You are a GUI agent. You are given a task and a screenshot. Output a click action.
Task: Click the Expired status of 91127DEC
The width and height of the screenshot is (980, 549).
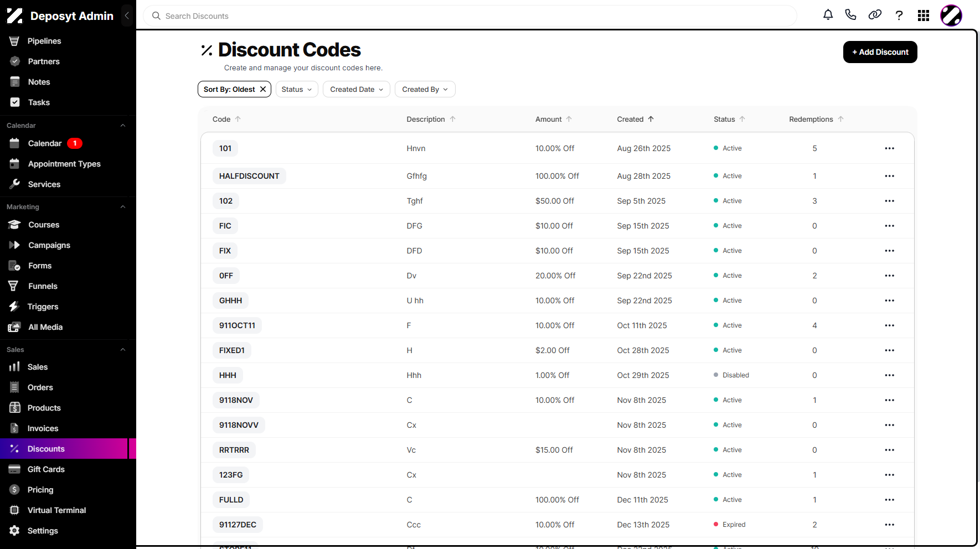click(x=730, y=525)
